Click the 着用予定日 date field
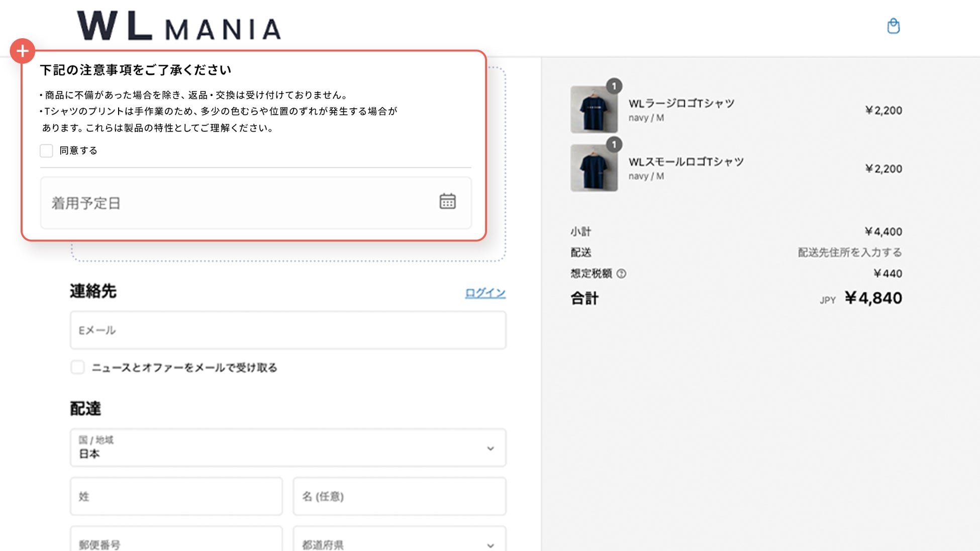Viewport: 980px width, 551px height. pos(241,203)
